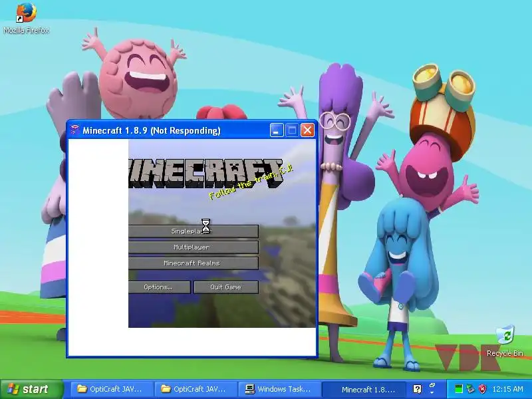Select Minecraft 1.8 taskbar item

click(x=364, y=389)
